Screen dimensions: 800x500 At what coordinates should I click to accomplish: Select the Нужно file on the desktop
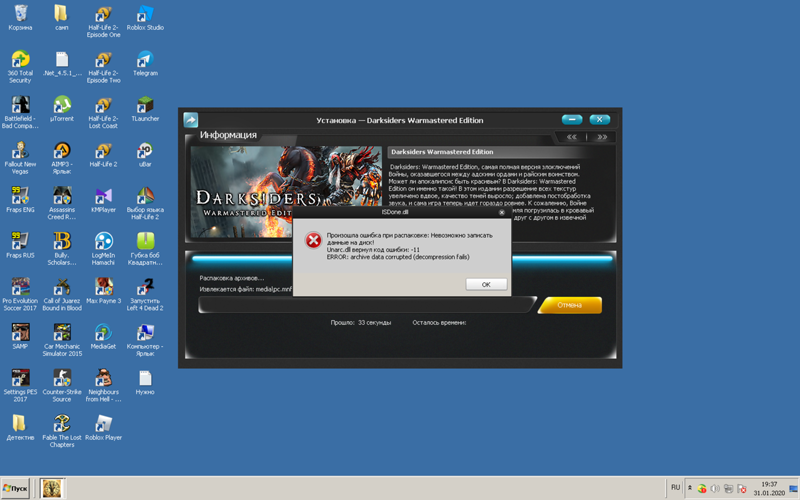click(145, 382)
